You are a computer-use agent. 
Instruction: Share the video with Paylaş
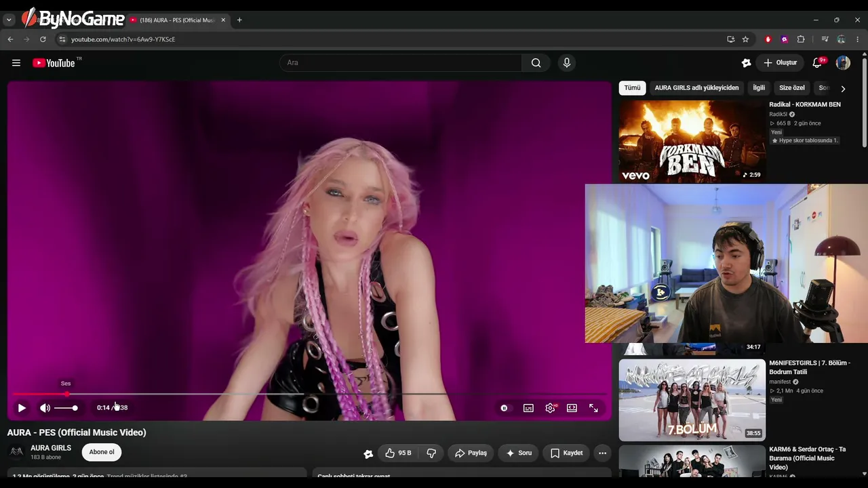[471, 453]
